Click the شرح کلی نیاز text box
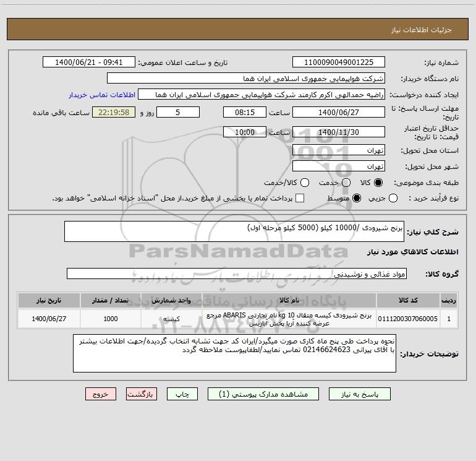Viewport: 476px width, 461px height. (234, 231)
